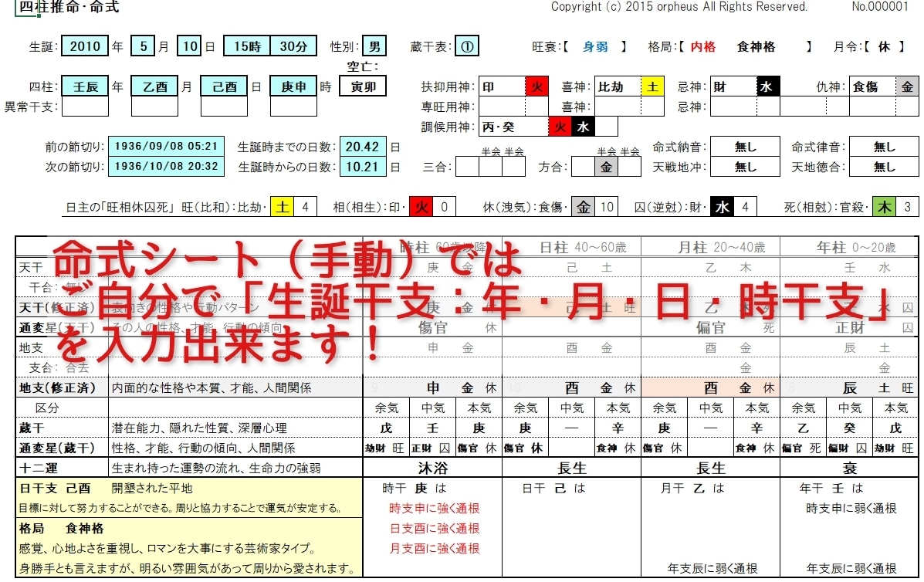Select the 天戦地冲 cell showing 無し
924x582 pixels.
pyautogui.click(x=745, y=167)
